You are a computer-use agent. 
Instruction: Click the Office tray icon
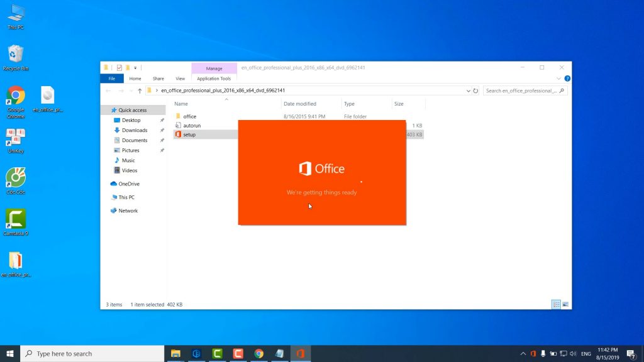tap(533, 353)
